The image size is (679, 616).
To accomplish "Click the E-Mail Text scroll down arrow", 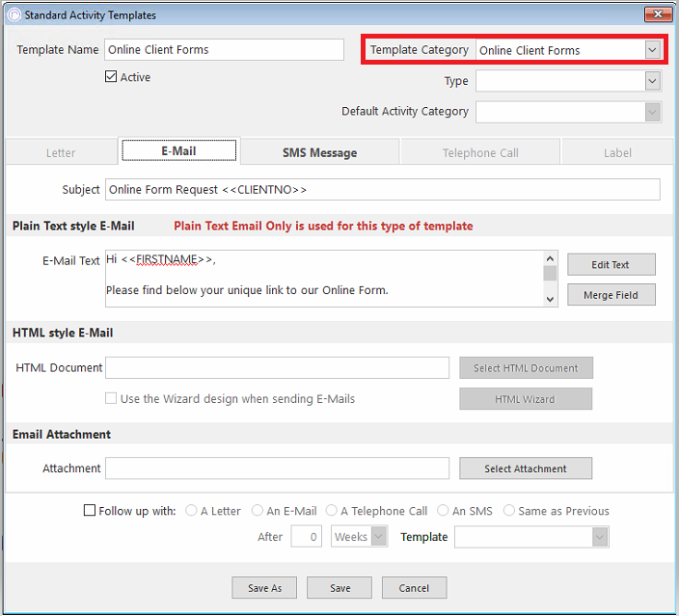I will coord(550,299).
